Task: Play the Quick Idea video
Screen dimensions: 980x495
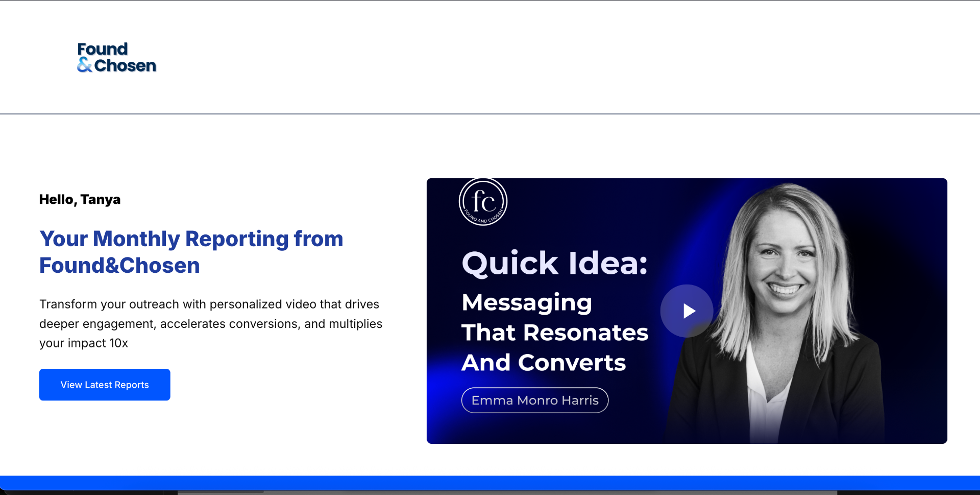Action: pyautogui.click(x=687, y=311)
